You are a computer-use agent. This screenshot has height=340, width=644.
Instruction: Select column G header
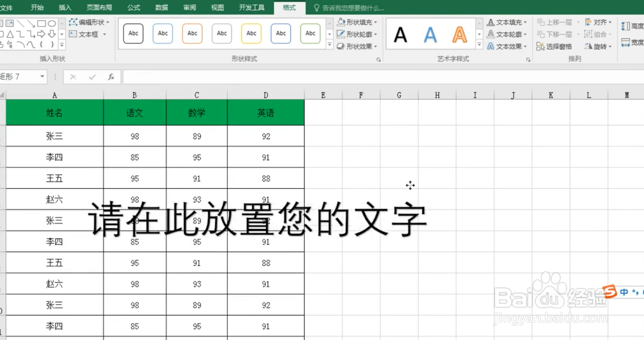click(x=399, y=95)
